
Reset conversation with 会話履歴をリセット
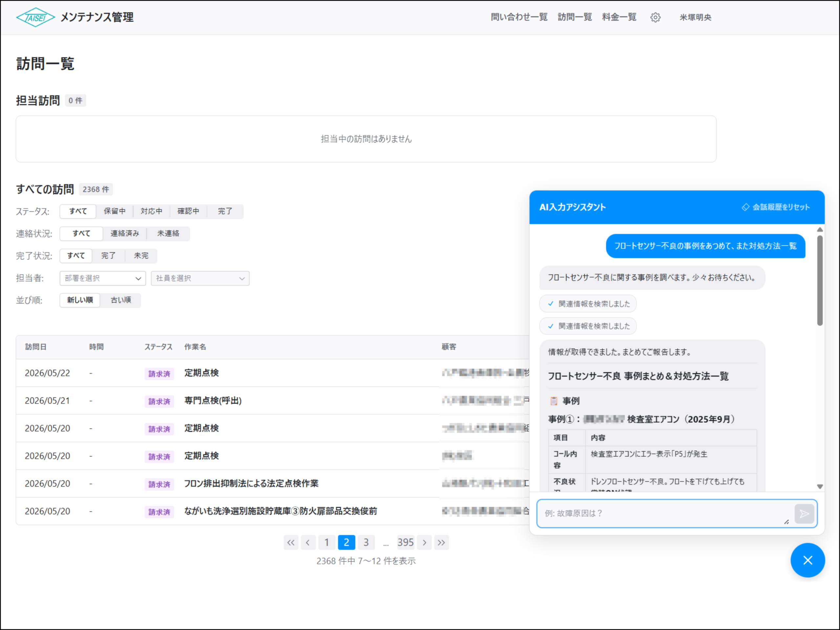pos(776,207)
